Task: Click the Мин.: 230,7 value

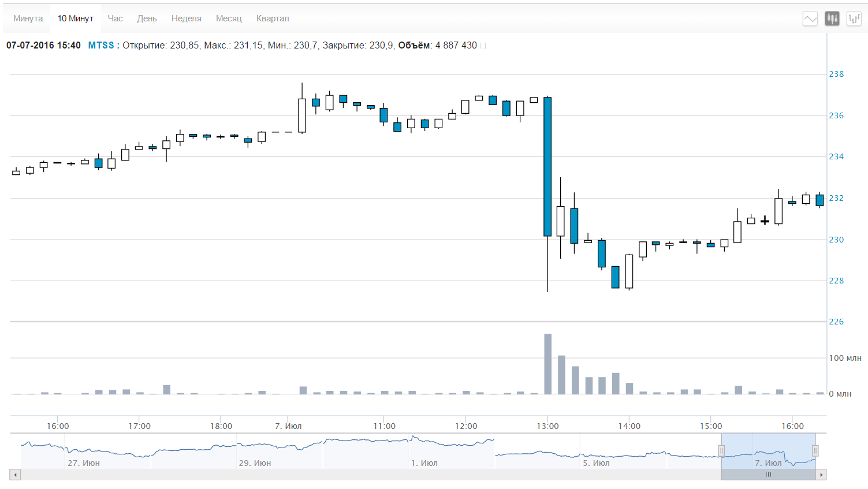Action: (293, 46)
